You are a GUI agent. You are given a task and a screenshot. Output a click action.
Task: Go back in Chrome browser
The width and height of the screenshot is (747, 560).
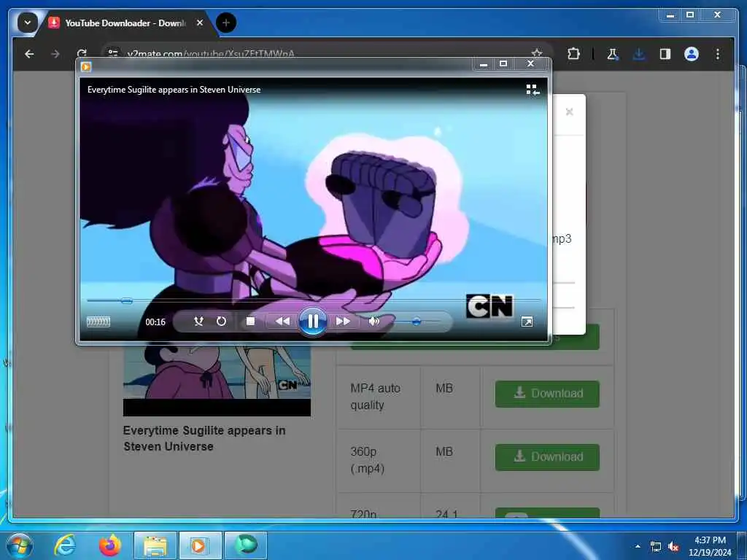(x=29, y=54)
